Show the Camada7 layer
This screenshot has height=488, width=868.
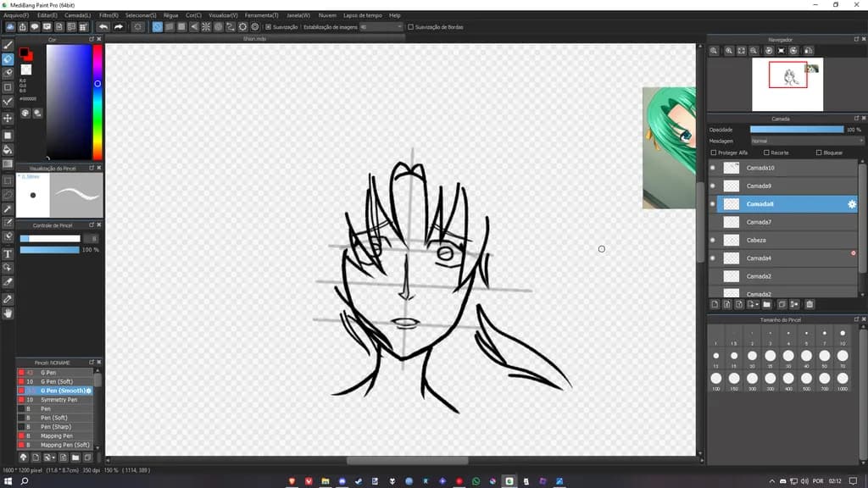tap(712, 222)
